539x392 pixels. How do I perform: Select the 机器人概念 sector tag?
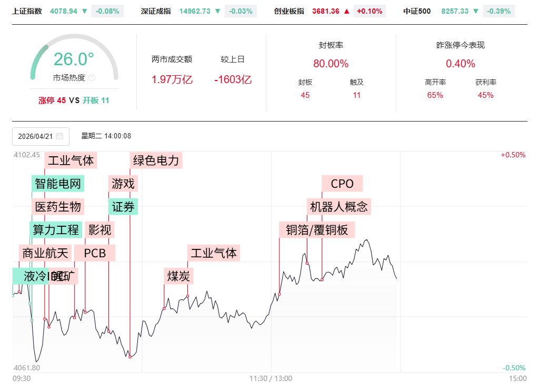pyautogui.click(x=339, y=207)
